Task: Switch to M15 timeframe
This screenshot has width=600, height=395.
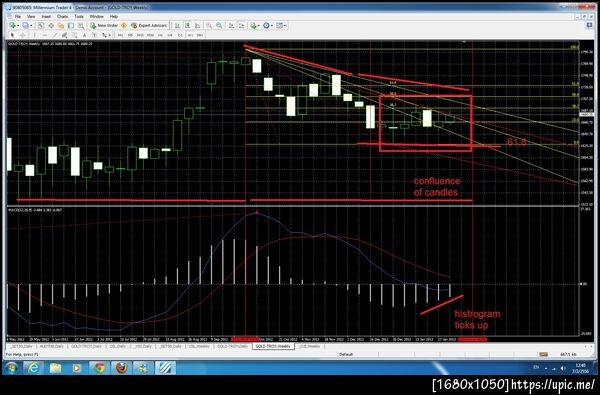Action: [x=140, y=35]
